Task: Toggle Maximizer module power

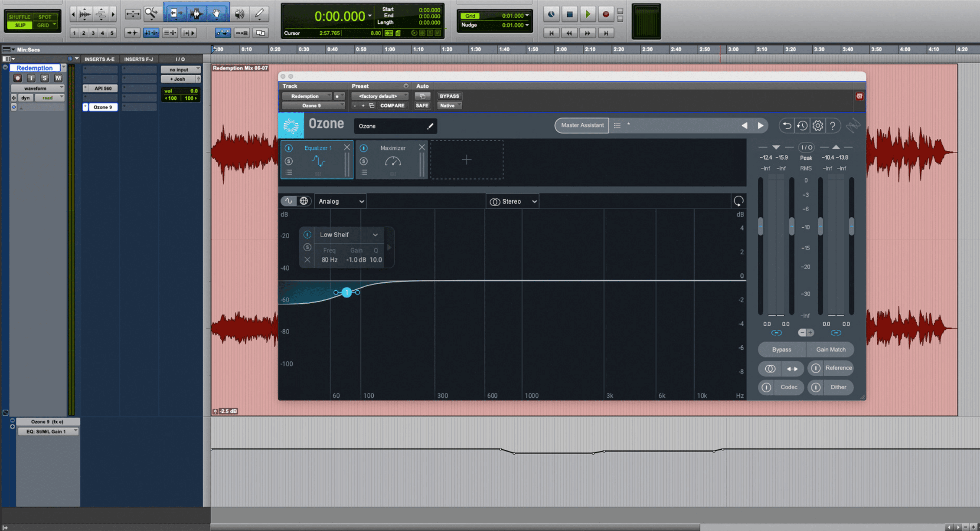Action: point(363,148)
